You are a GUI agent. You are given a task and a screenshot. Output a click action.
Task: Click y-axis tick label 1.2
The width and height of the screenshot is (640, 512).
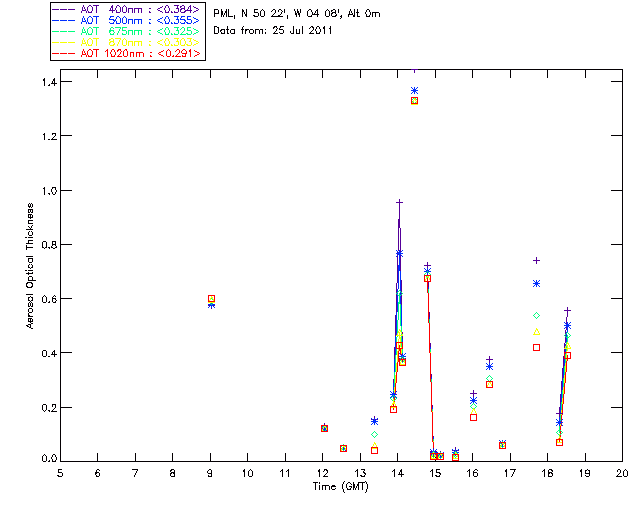point(49,136)
